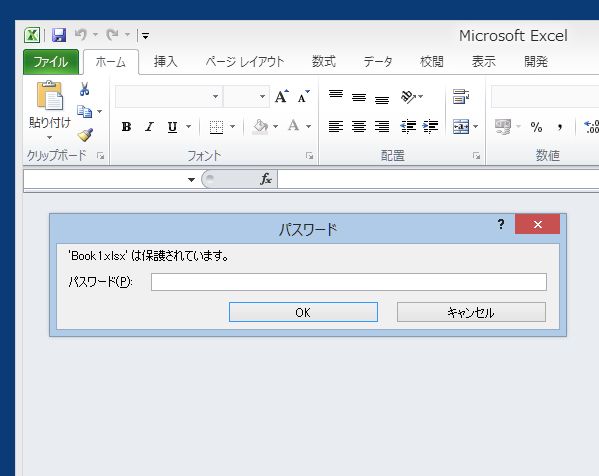Click the Insert Function fx icon
Image resolution: width=599 pixels, height=476 pixels.
[x=266, y=179]
